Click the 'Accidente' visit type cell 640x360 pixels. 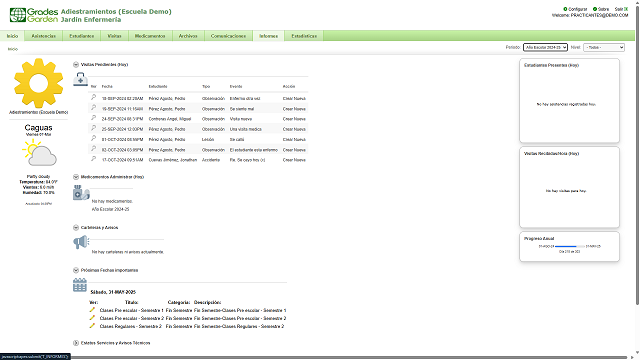coord(211,160)
